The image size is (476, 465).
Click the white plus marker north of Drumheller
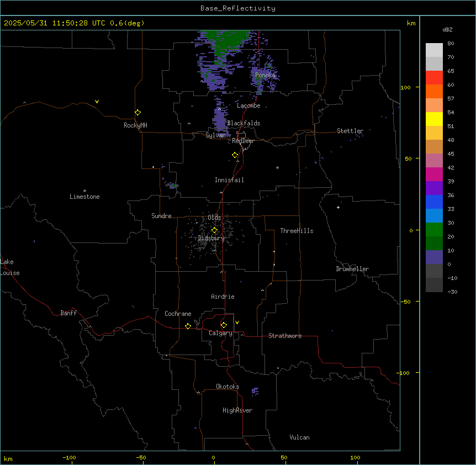click(338, 207)
